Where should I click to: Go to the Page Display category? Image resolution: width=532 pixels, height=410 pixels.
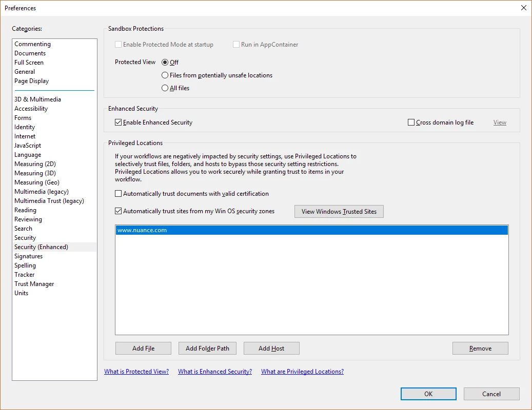(32, 81)
